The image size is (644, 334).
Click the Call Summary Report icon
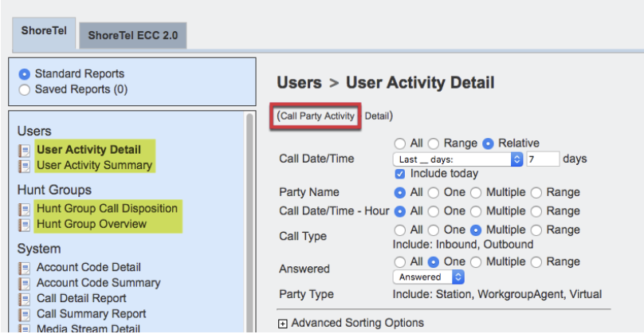24,314
